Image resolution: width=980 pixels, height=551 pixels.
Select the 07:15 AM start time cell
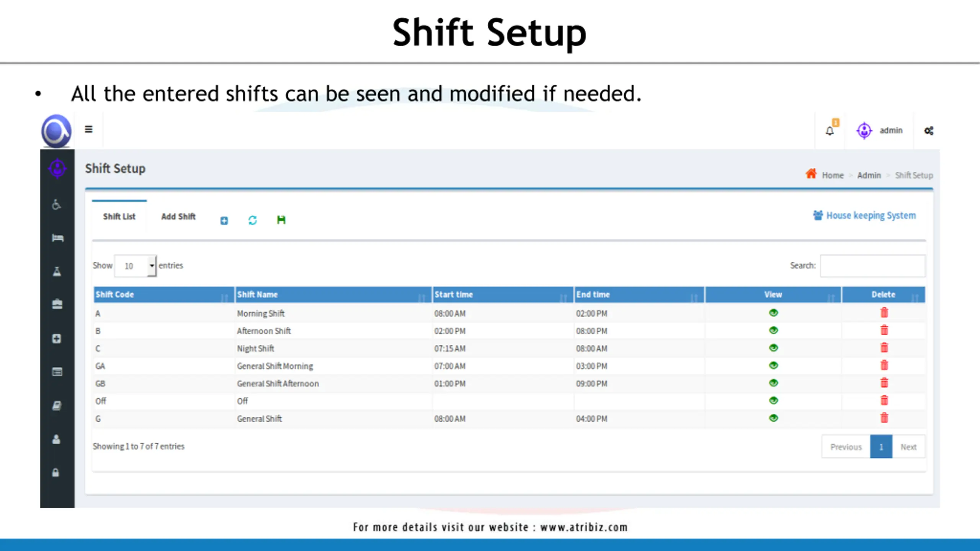point(503,348)
